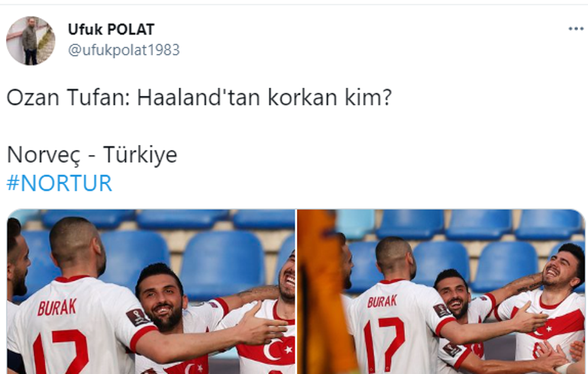Open the tweet's three-dot more options menu

click(576, 29)
